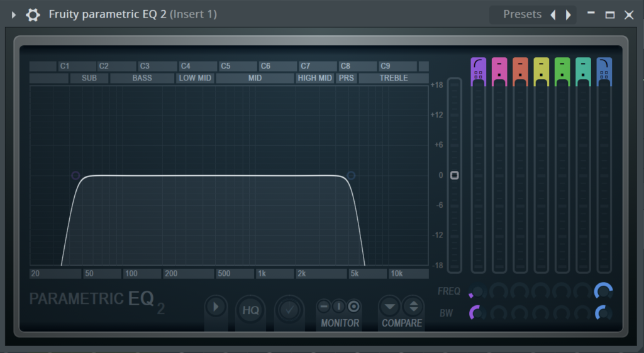Viewport: 644px width, 353px height.
Task: Click the C9 note label
Action: coord(386,66)
